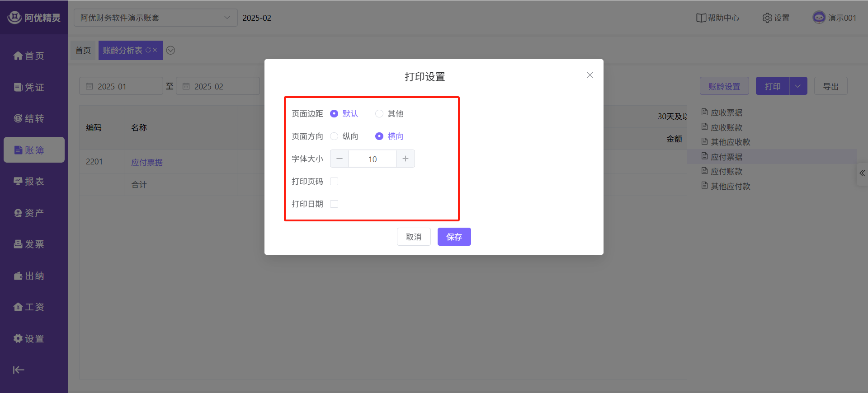Click the Save (保存) button
The width and height of the screenshot is (868, 393).
click(454, 237)
